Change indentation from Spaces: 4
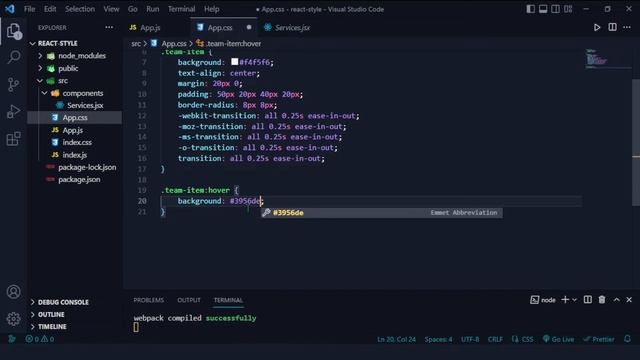 tap(438, 339)
